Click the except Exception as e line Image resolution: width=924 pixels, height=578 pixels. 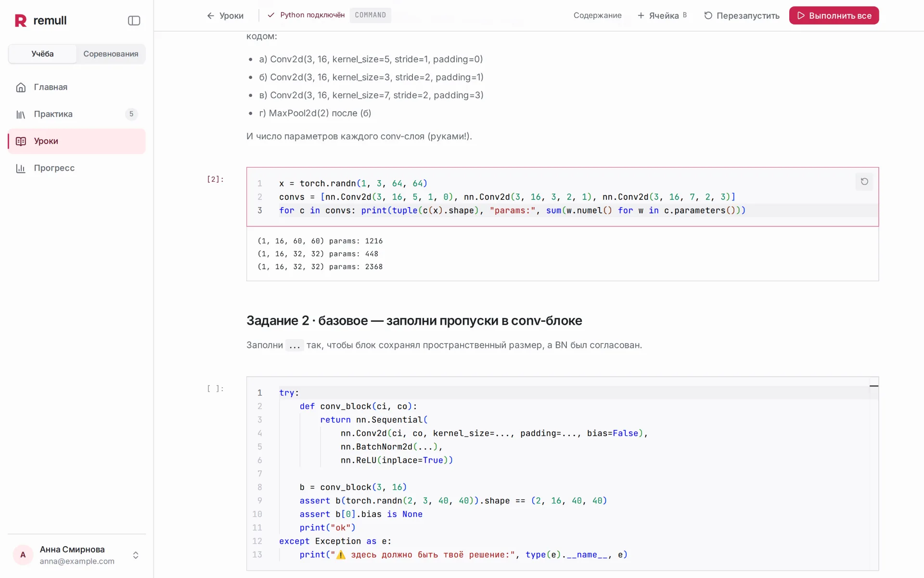(x=335, y=541)
